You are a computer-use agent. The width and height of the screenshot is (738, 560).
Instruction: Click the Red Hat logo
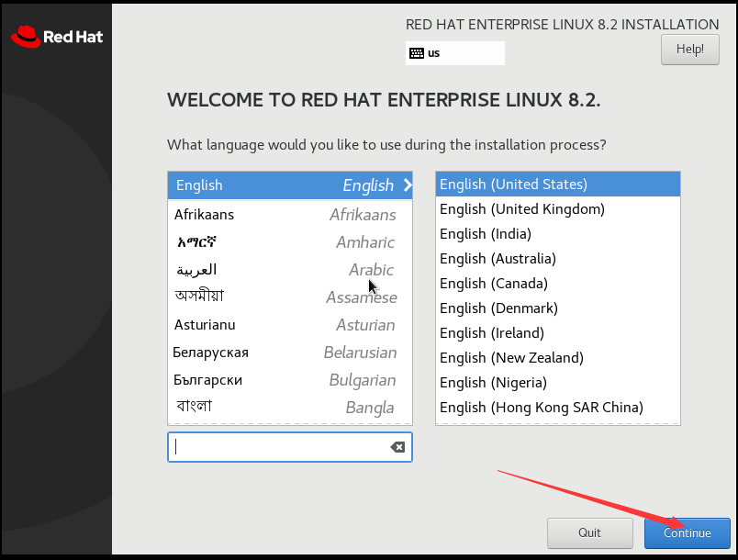tap(57, 37)
